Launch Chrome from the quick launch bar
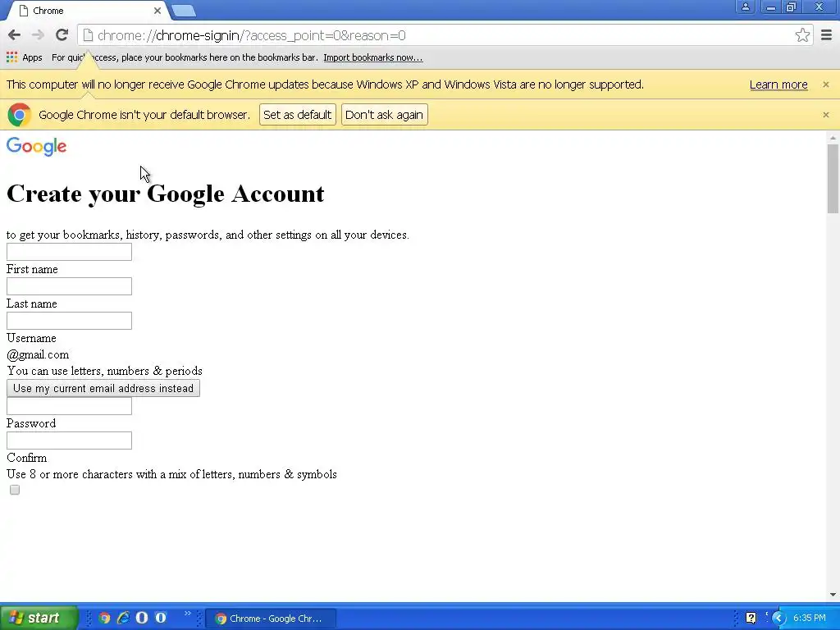This screenshot has width=840, height=630. pyautogui.click(x=104, y=618)
